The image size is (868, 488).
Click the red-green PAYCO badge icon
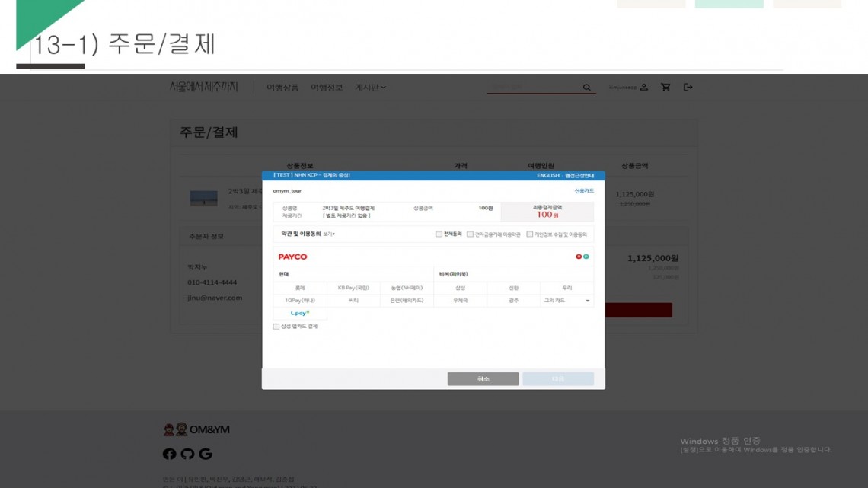click(x=582, y=257)
